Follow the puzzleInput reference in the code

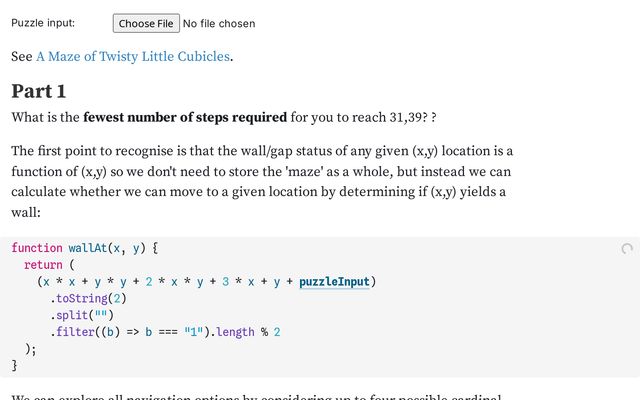coord(334,282)
